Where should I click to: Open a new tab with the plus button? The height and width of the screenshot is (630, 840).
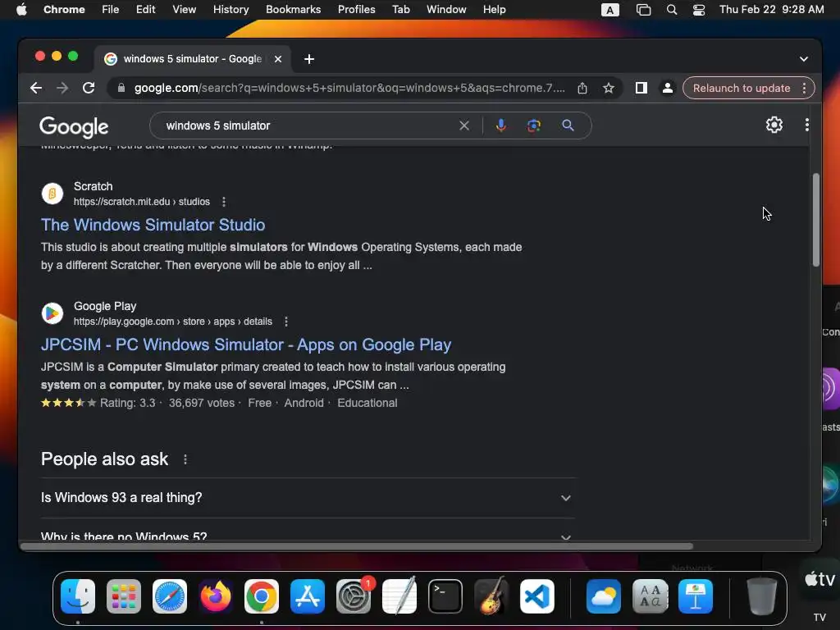(x=309, y=59)
